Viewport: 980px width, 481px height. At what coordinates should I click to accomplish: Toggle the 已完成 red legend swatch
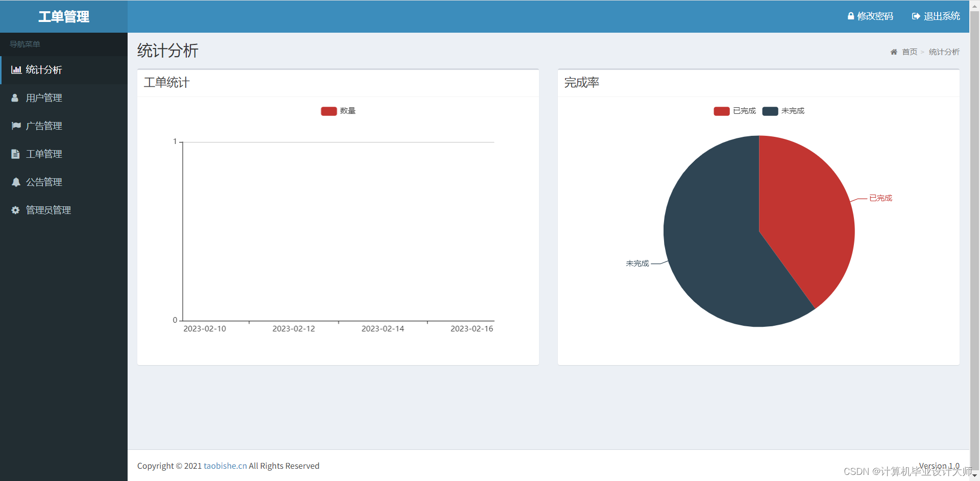pos(722,111)
